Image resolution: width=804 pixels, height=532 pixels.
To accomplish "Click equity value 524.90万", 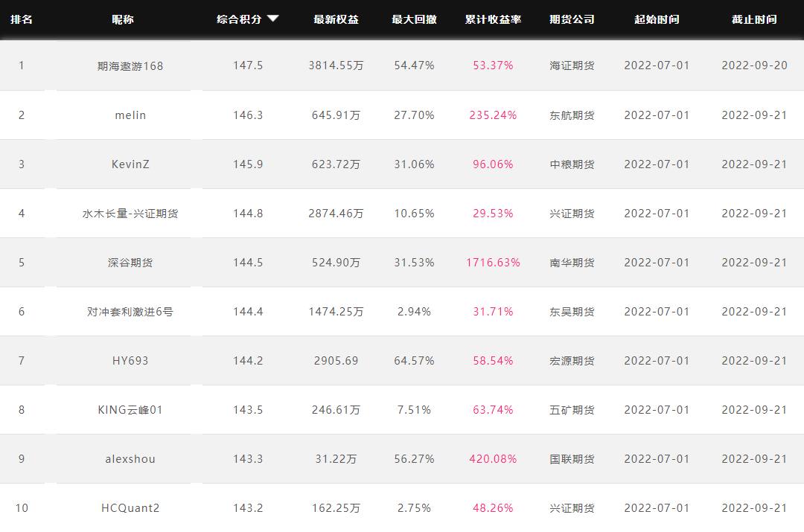I will pos(336,263).
